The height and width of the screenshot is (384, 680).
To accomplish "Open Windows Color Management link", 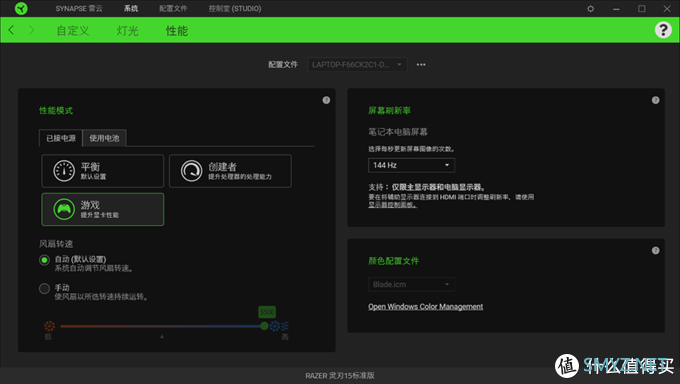I will [425, 307].
